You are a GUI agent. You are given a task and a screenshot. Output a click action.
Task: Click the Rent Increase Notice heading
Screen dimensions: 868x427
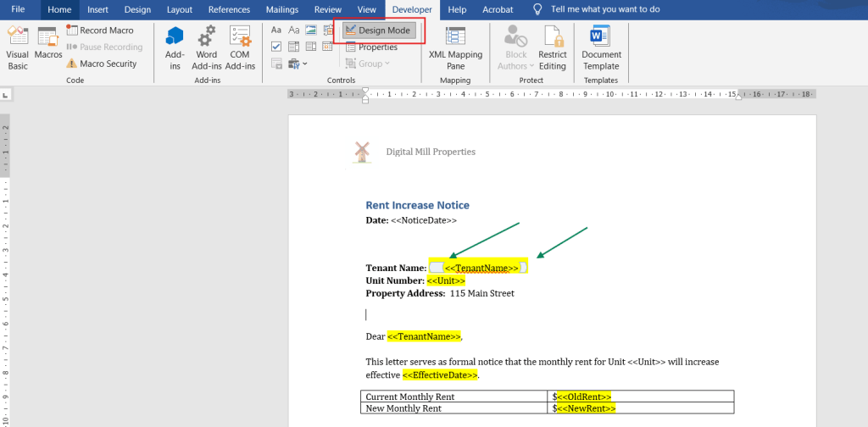tap(417, 205)
